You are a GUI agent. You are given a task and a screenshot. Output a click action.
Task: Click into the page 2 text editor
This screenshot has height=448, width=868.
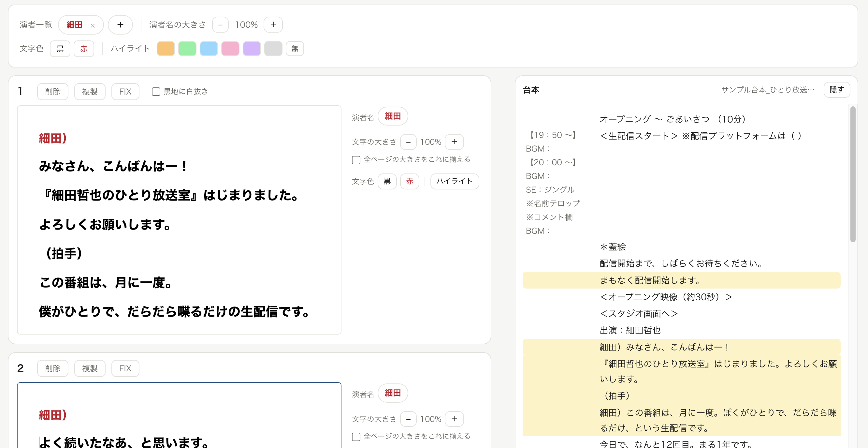pyautogui.click(x=179, y=415)
